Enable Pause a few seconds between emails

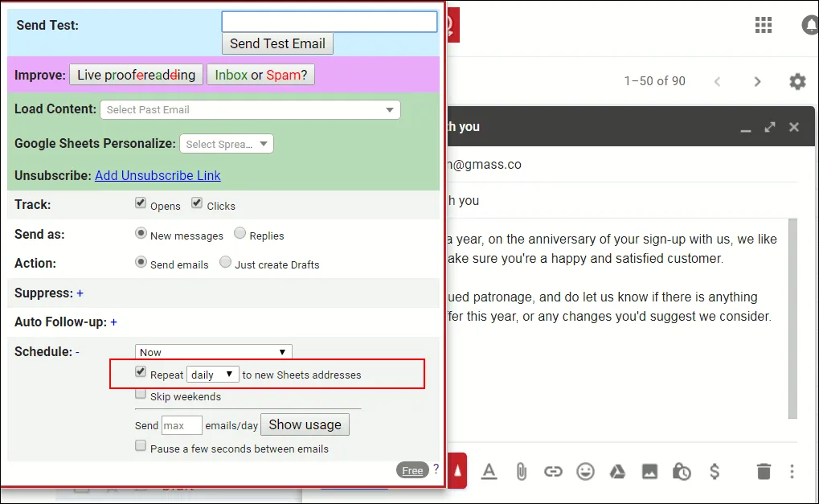click(140, 445)
